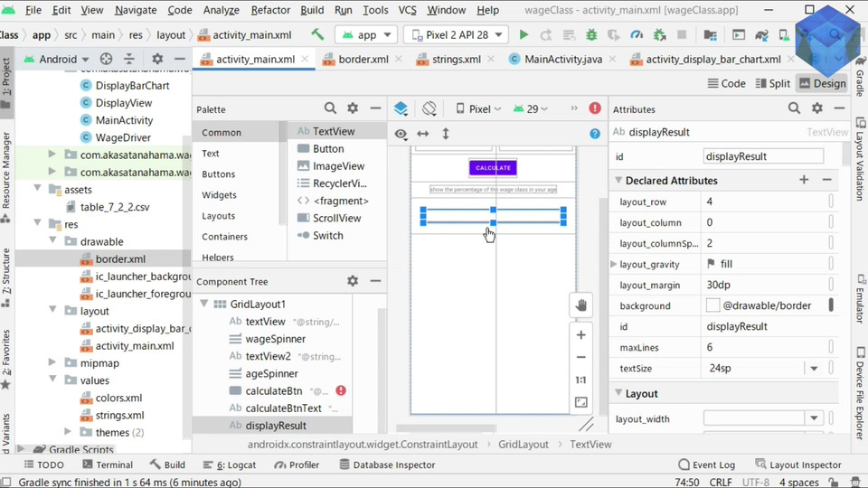Click the id displayResult input field

click(x=763, y=156)
